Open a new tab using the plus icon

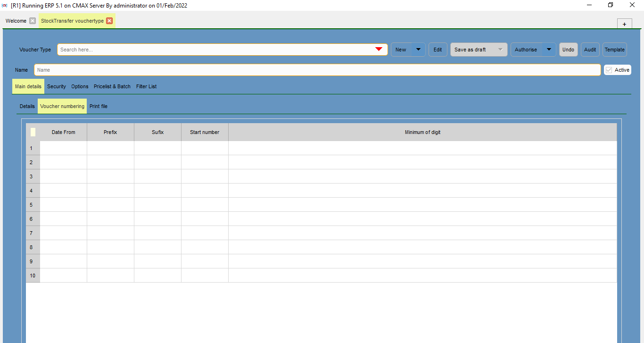[x=624, y=23]
